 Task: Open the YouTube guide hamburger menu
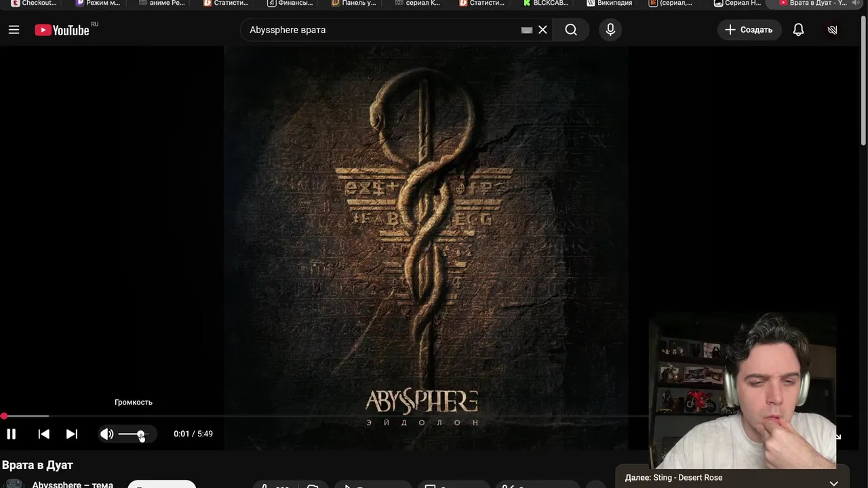pyautogui.click(x=14, y=30)
